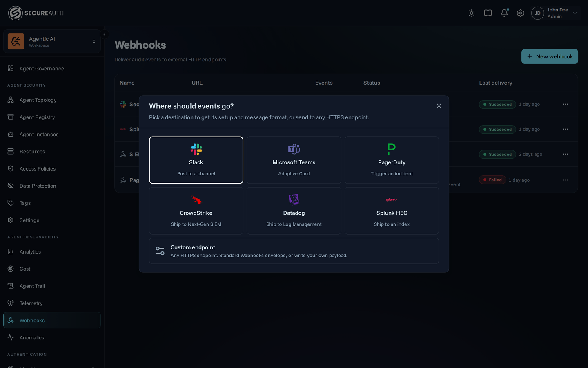Screen dimensions: 588x368
Task: Click the Last delivery column header
Action: pyautogui.click(x=495, y=83)
